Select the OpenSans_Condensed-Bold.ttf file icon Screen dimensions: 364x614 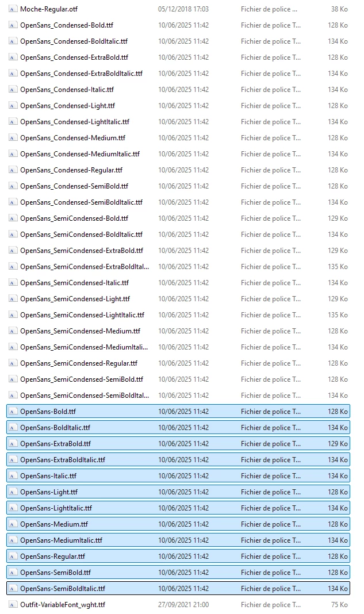(13, 25)
